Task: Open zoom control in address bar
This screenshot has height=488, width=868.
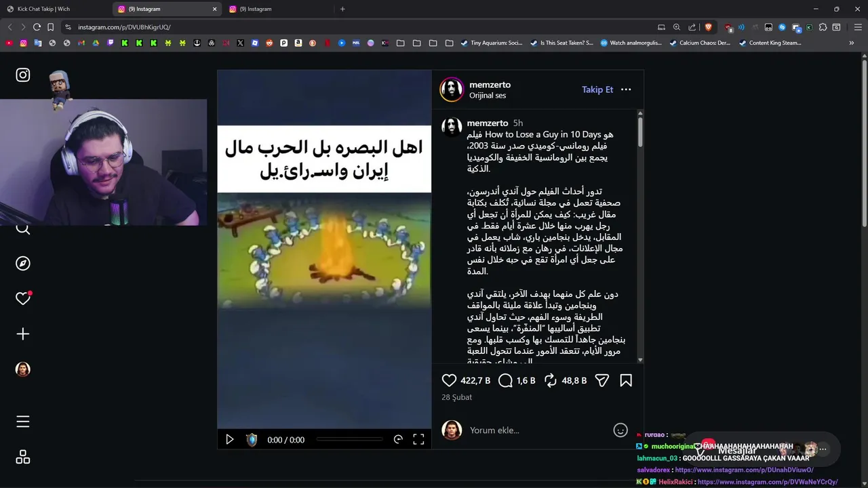Action: coord(677,27)
